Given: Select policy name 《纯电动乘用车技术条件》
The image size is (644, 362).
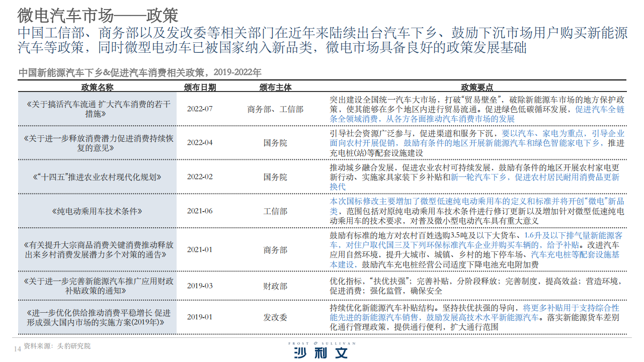Looking at the screenshot, I should click(98, 211).
